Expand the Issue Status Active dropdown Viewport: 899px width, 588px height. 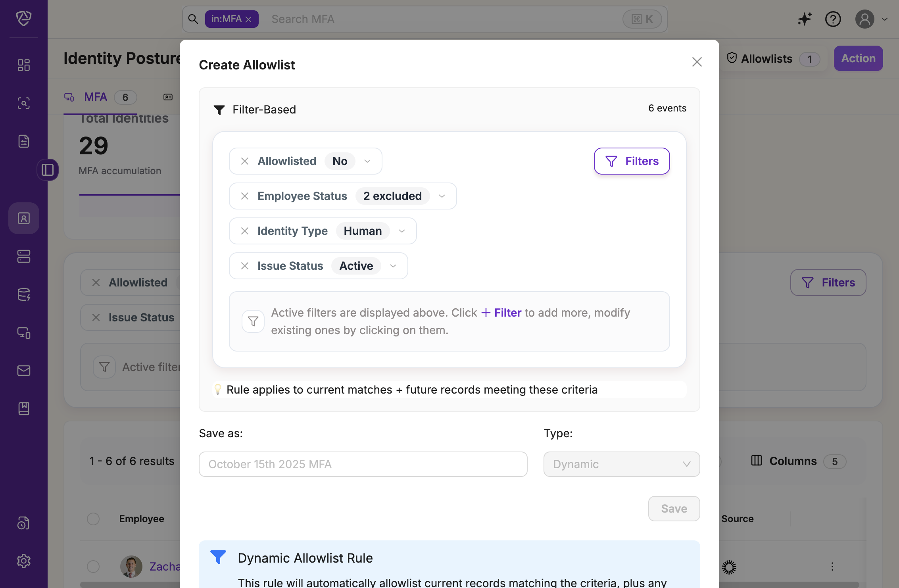coord(393,266)
